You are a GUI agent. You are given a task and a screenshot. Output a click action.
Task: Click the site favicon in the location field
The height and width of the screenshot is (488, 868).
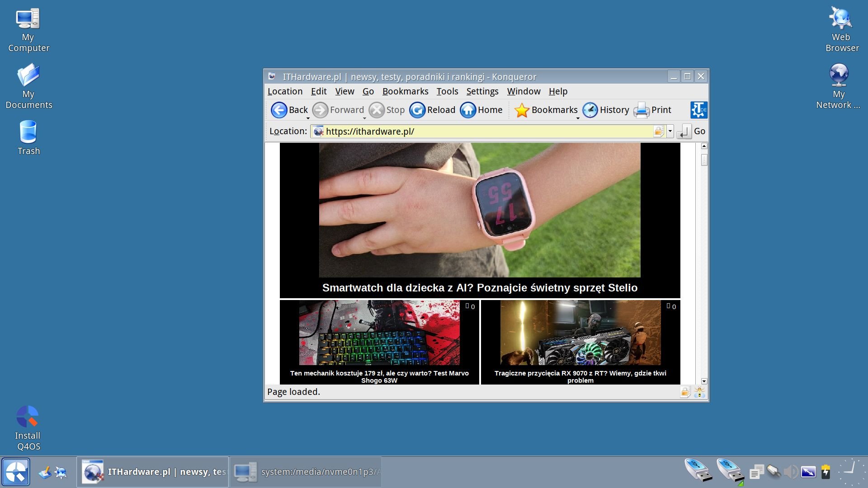pos(319,131)
